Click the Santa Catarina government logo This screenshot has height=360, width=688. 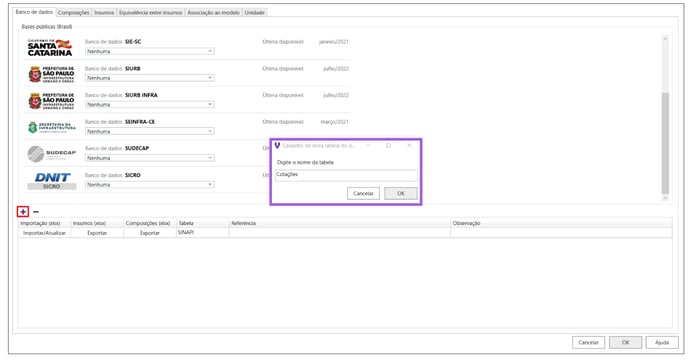50,47
